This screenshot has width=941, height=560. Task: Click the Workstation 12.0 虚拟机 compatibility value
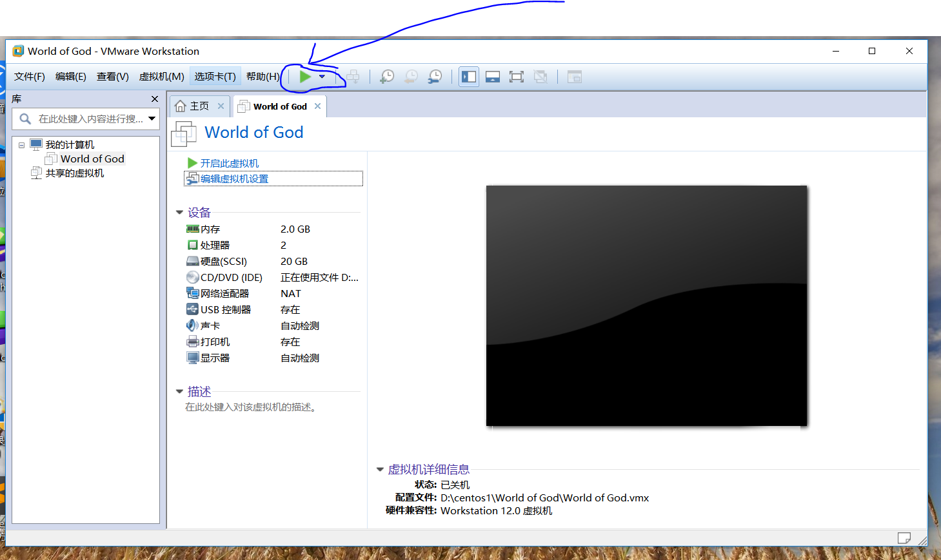[497, 511]
